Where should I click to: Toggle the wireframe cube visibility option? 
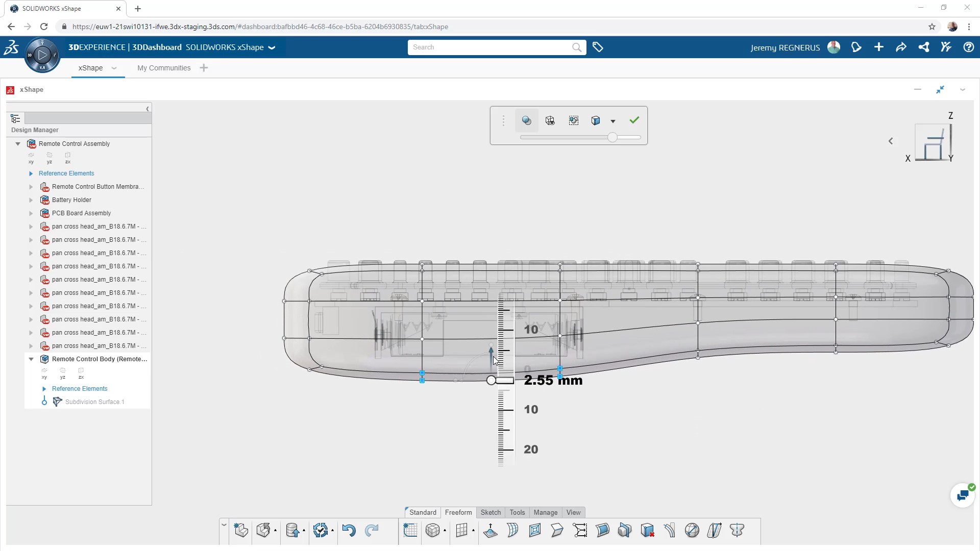[550, 121]
